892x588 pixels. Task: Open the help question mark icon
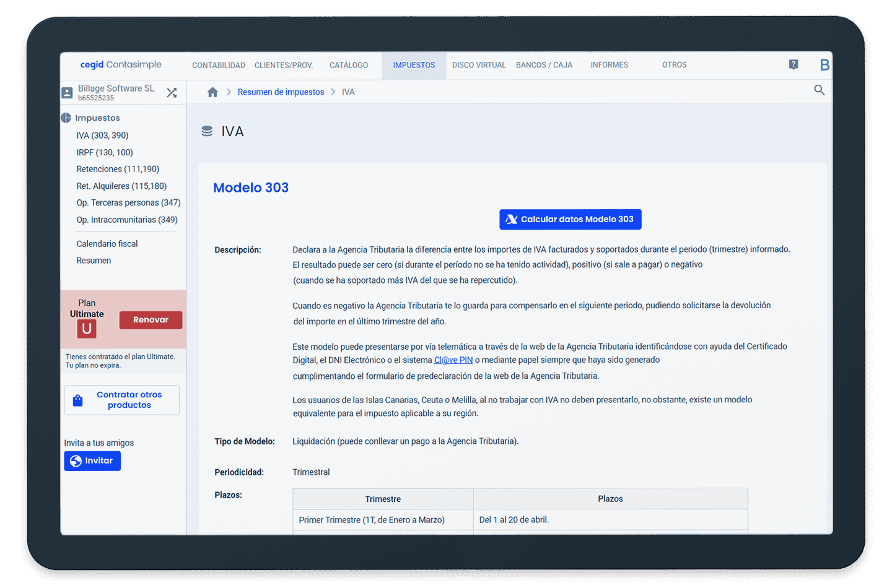[794, 65]
